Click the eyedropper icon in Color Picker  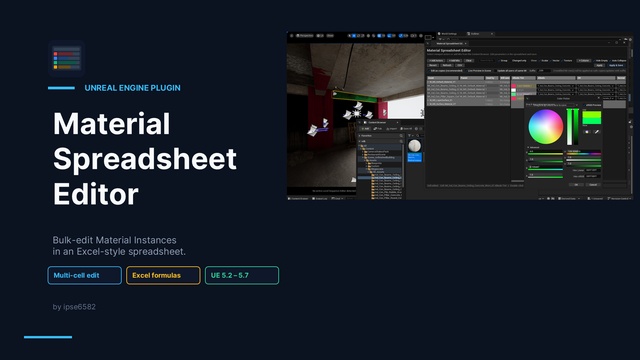[x=596, y=132]
